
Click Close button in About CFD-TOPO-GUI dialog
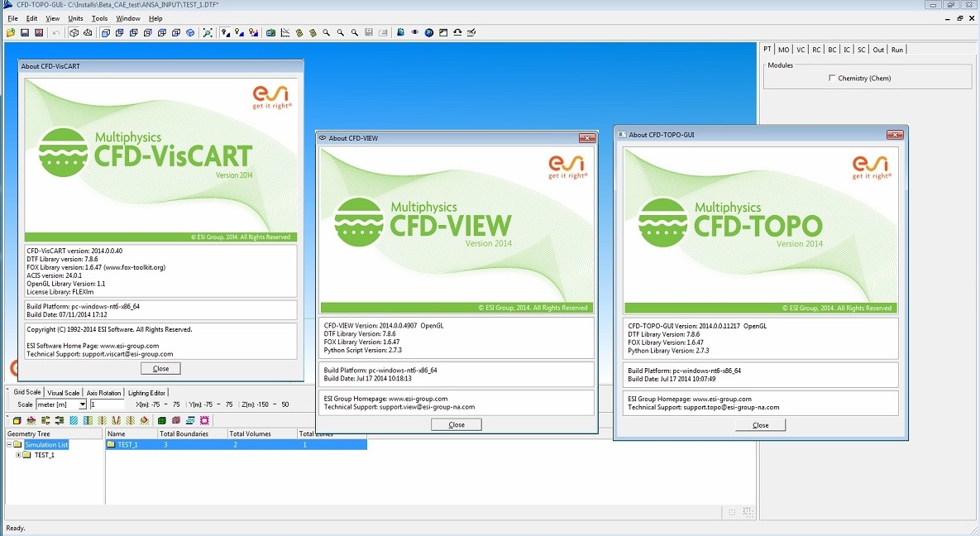tap(761, 425)
